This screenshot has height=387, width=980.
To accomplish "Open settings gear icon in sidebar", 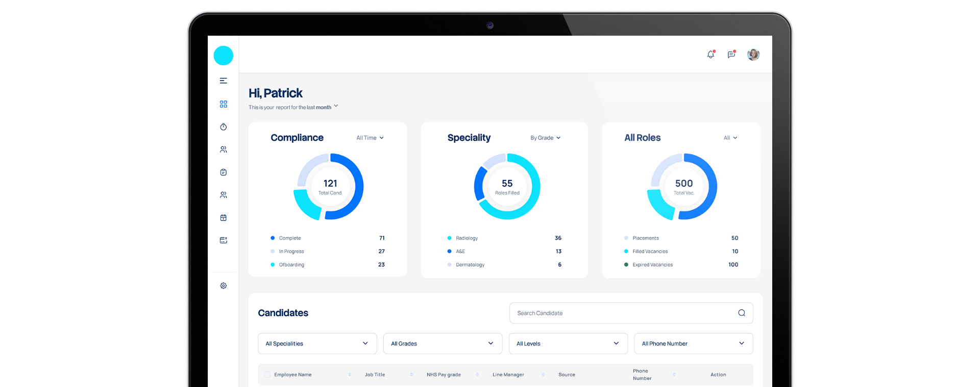I will click(223, 286).
